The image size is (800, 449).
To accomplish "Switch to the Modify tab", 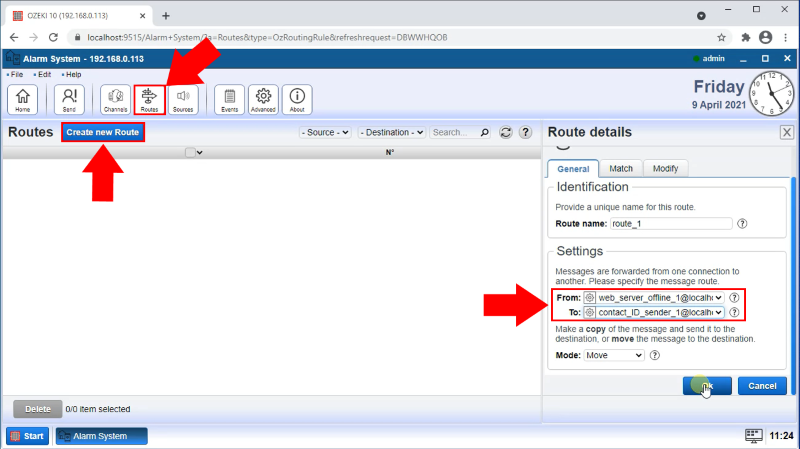I will coord(665,168).
